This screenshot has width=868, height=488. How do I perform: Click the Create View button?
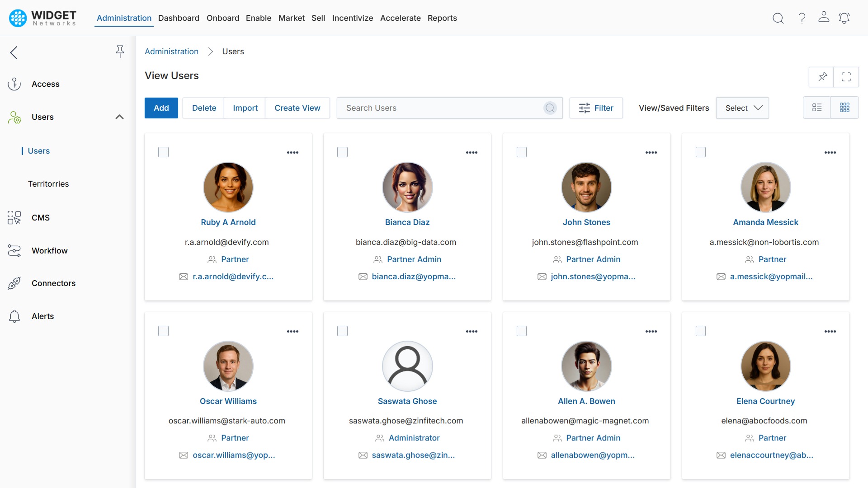click(x=297, y=108)
